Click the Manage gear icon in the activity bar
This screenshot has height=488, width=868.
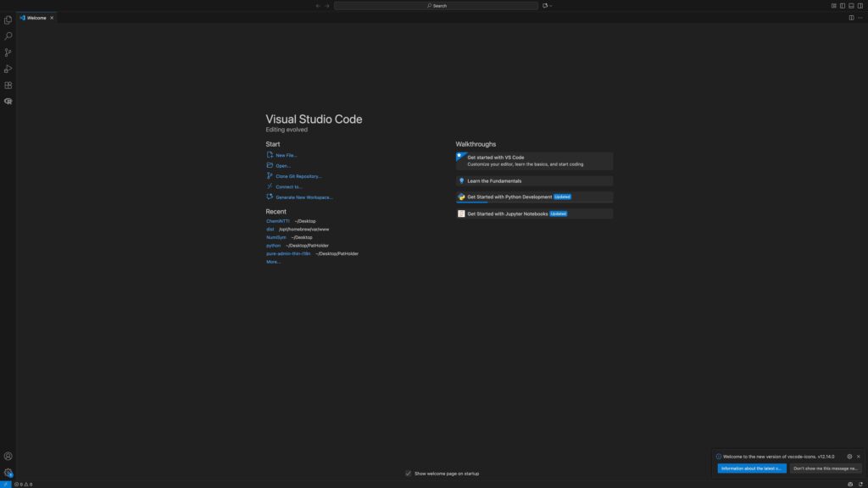8,473
